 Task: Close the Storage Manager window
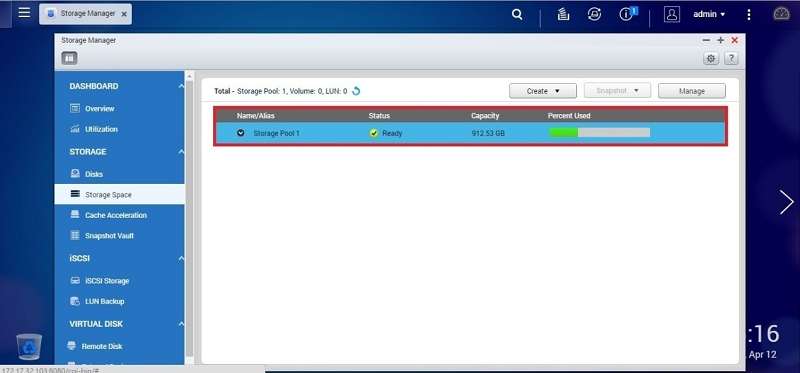(735, 40)
